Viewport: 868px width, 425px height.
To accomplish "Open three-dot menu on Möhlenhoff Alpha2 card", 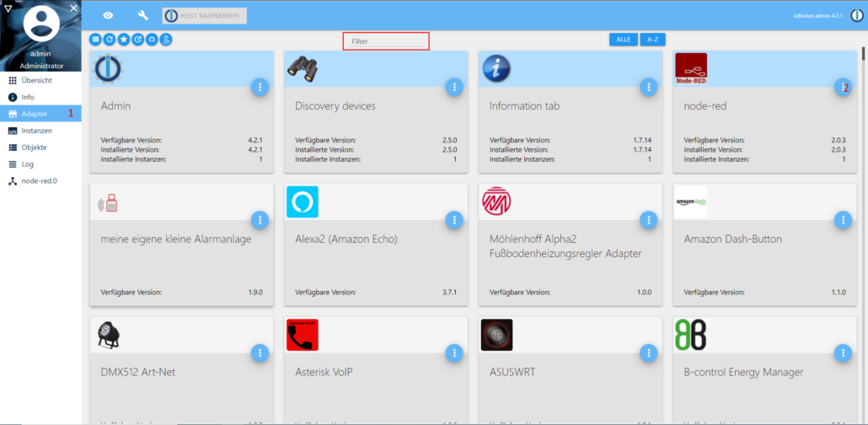I will point(649,220).
